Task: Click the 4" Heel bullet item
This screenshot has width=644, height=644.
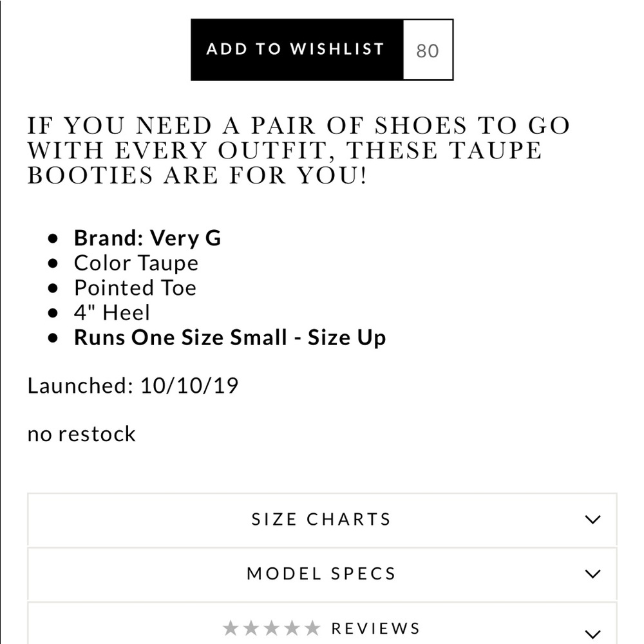Action: (111, 312)
